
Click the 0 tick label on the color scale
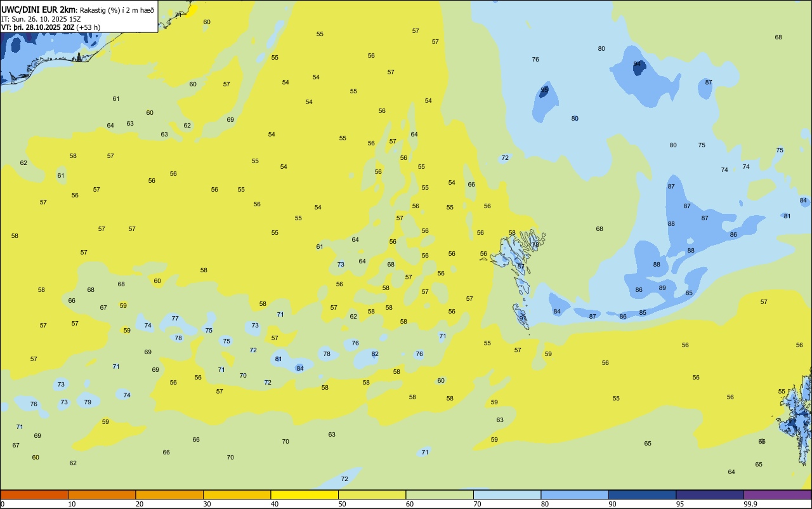click(3, 504)
